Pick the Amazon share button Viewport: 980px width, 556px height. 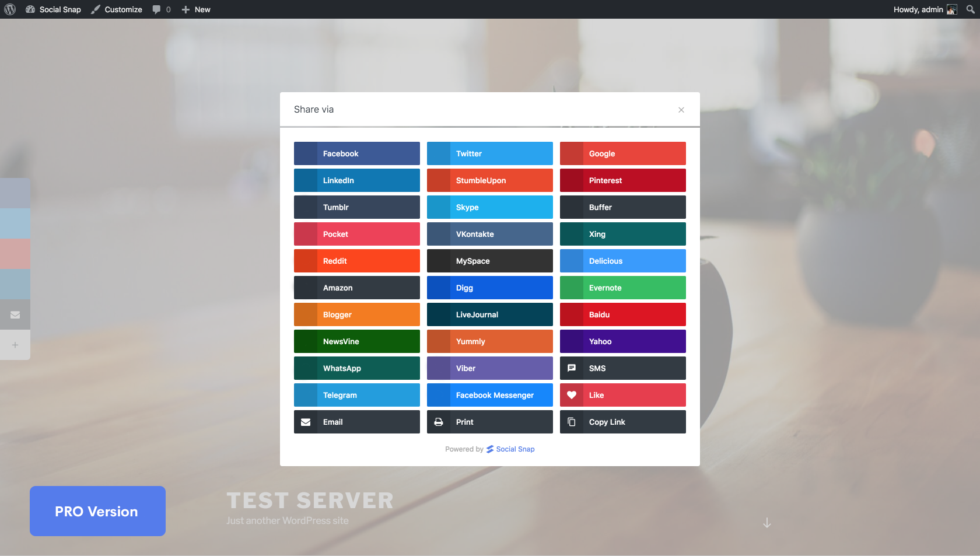click(357, 288)
